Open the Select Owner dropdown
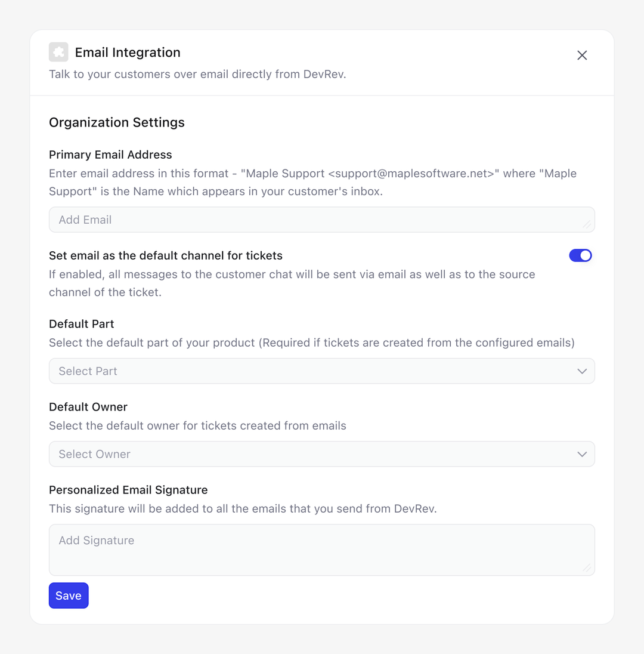Screen dimensions: 644x654 (322, 454)
